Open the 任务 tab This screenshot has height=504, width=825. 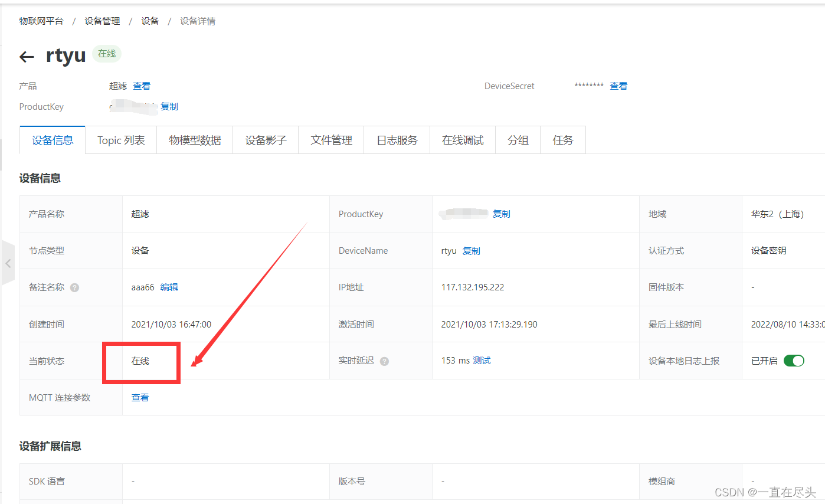point(563,140)
